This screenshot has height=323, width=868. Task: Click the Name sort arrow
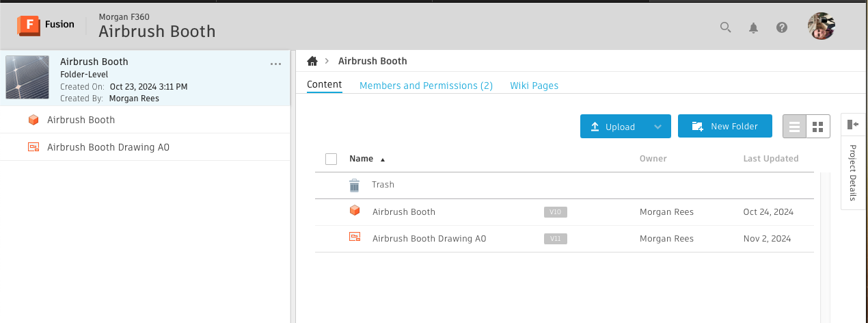tap(383, 159)
